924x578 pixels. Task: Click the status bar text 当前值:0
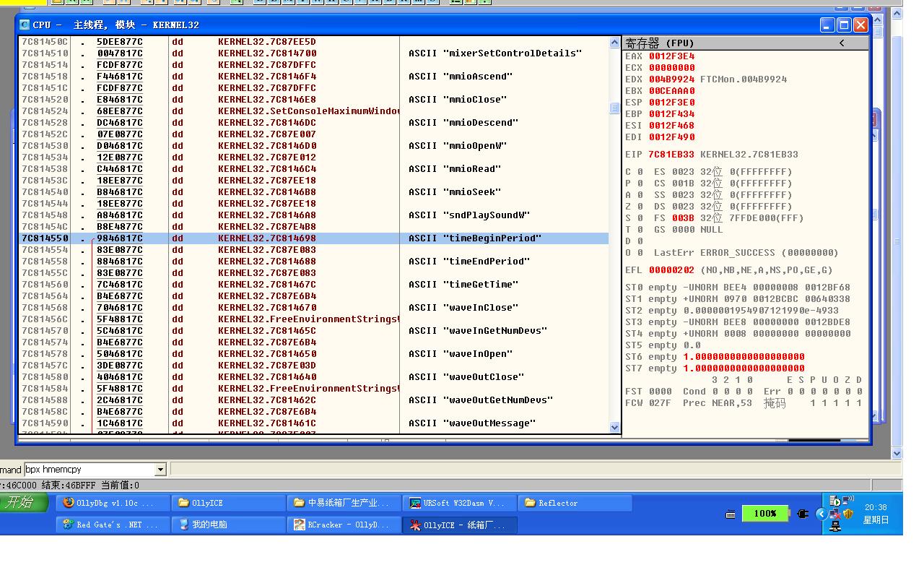120,486
